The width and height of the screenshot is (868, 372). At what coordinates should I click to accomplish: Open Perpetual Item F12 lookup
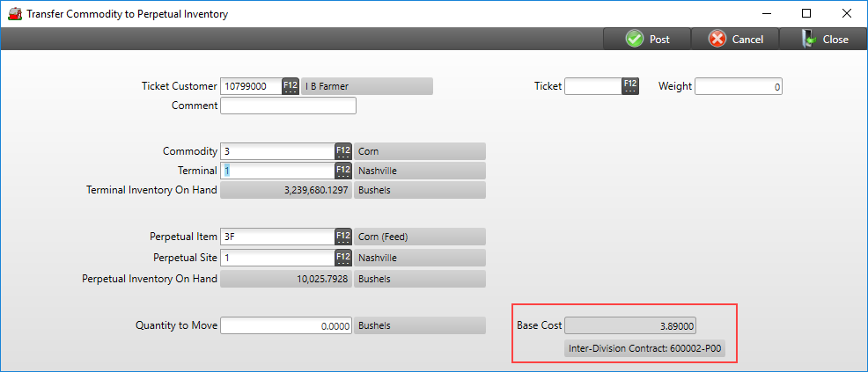click(343, 237)
